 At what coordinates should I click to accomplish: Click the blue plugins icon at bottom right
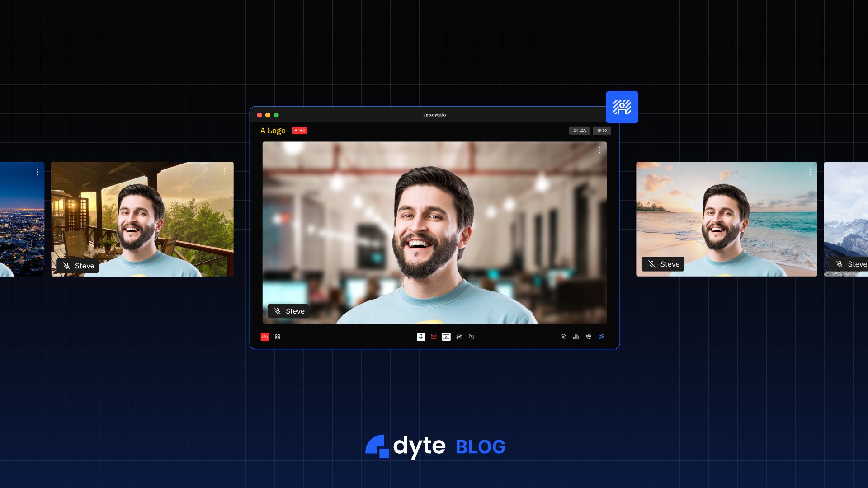(x=601, y=337)
